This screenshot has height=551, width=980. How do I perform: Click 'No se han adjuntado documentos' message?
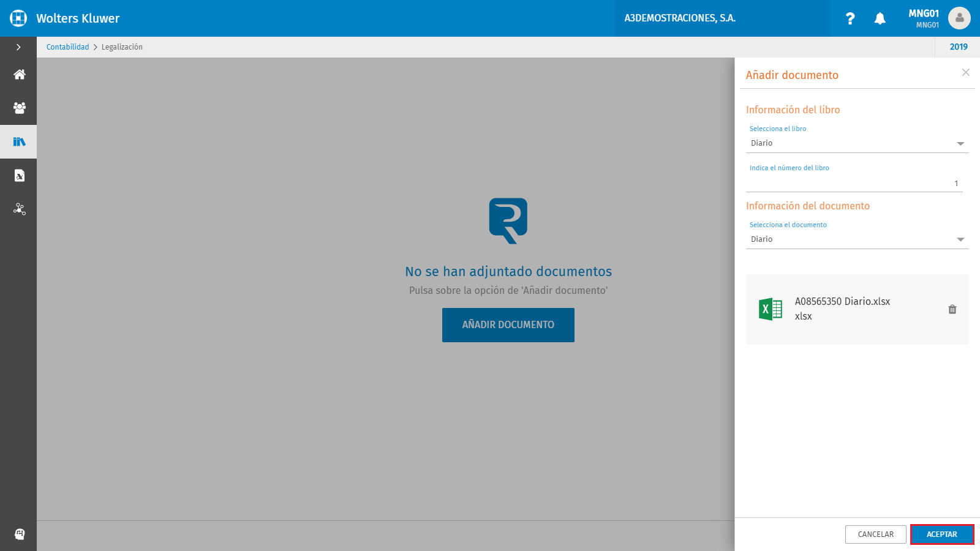[508, 271]
